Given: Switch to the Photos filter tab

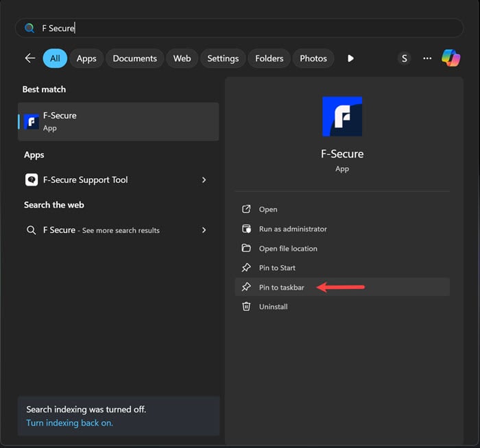Looking at the screenshot, I should (x=313, y=58).
